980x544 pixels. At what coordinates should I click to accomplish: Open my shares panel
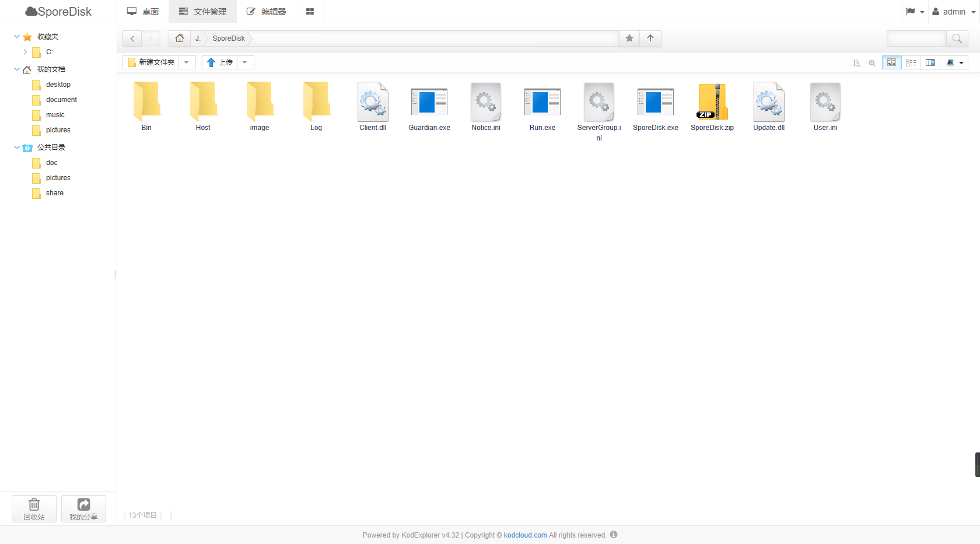[83, 508]
